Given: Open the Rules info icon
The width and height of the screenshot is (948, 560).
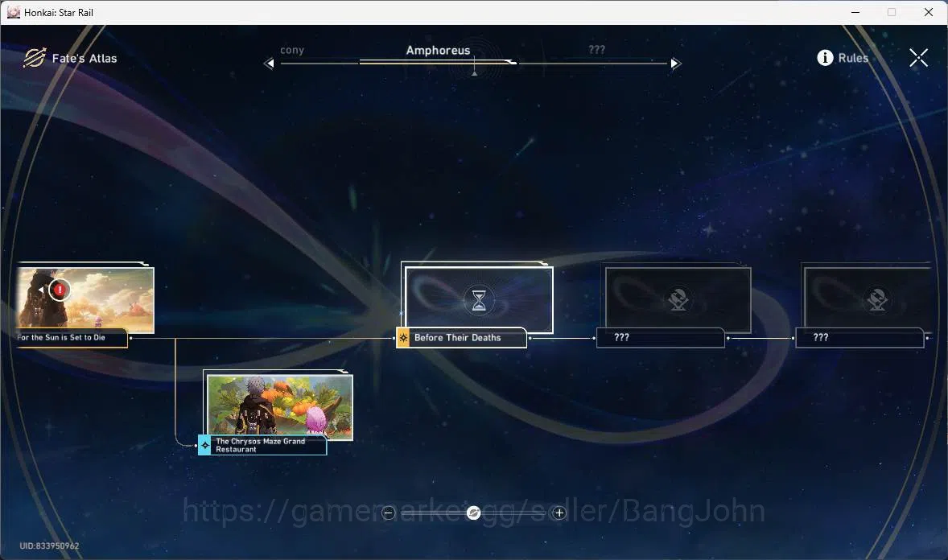Looking at the screenshot, I should pos(825,57).
